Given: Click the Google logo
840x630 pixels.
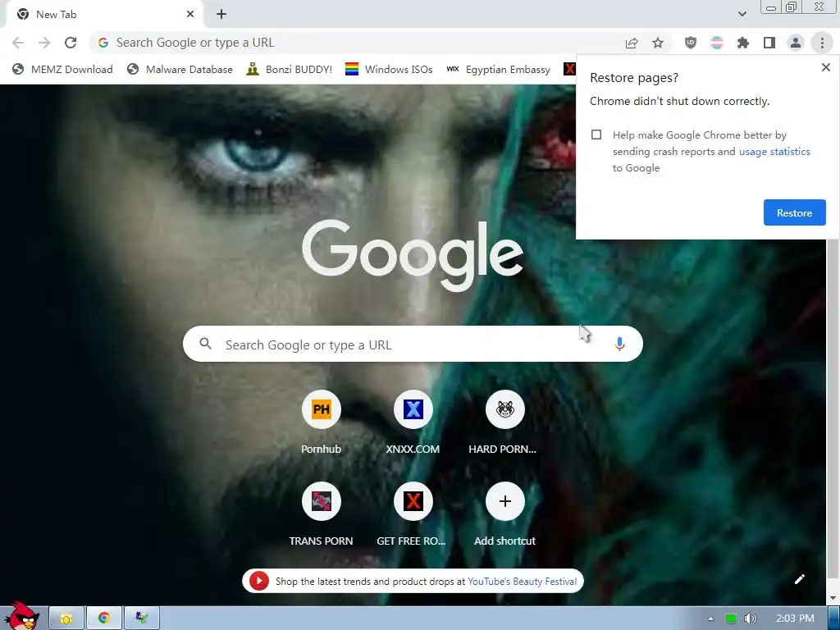Looking at the screenshot, I should (413, 255).
